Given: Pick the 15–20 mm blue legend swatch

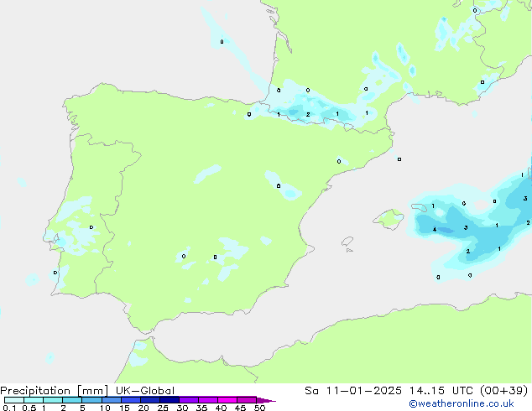Looking at the screenshot, I should click(x=130, y=400).
